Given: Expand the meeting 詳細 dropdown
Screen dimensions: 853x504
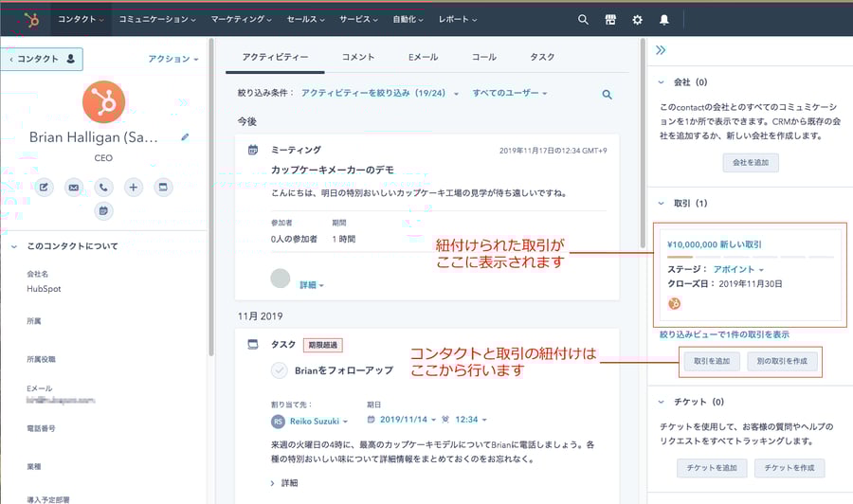Looking at the screenshot, I should (312, 285).
